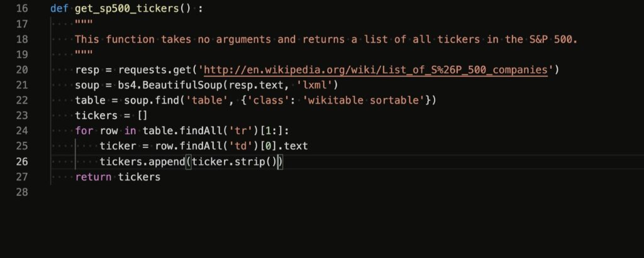This screenshot has width=644, height=258.
Task: Open the Wikipedia S&P 500 companies URL
Action: [376, 70]
